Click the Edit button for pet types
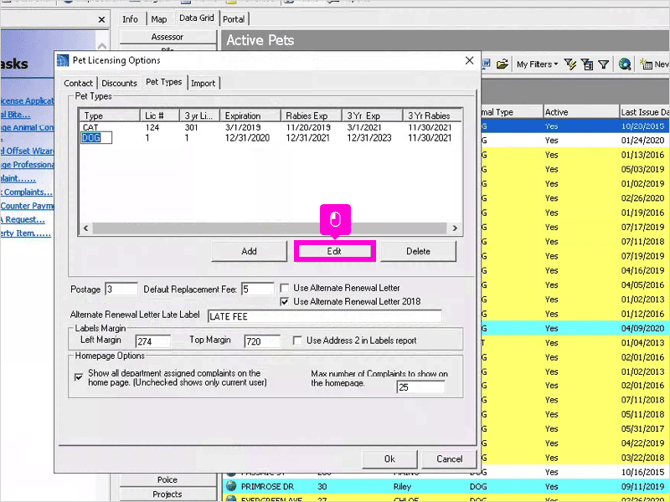This screenshot has height=502, width=670. click(x=334, y=251)
